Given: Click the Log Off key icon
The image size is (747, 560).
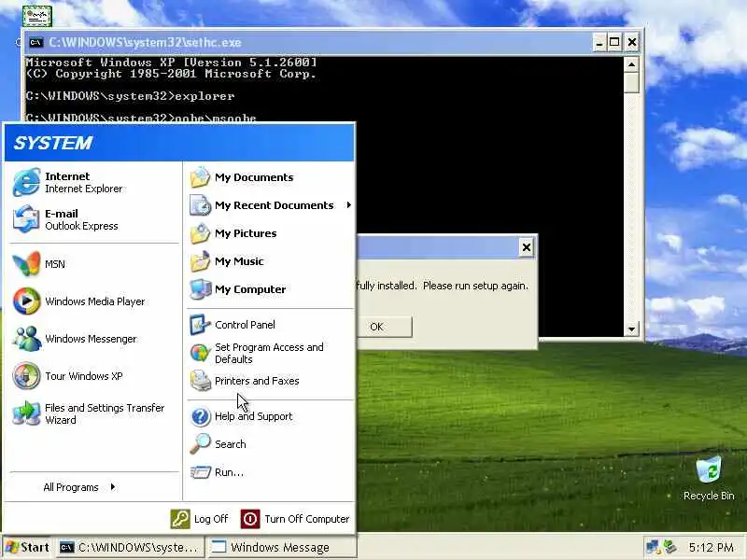Looking at the screenshot, I should click(x=180, y=519).
